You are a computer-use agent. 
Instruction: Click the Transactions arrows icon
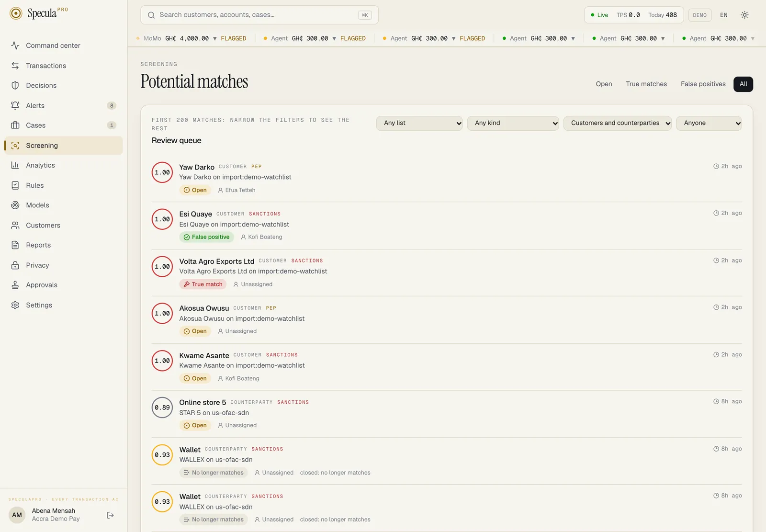pos(15,66)
